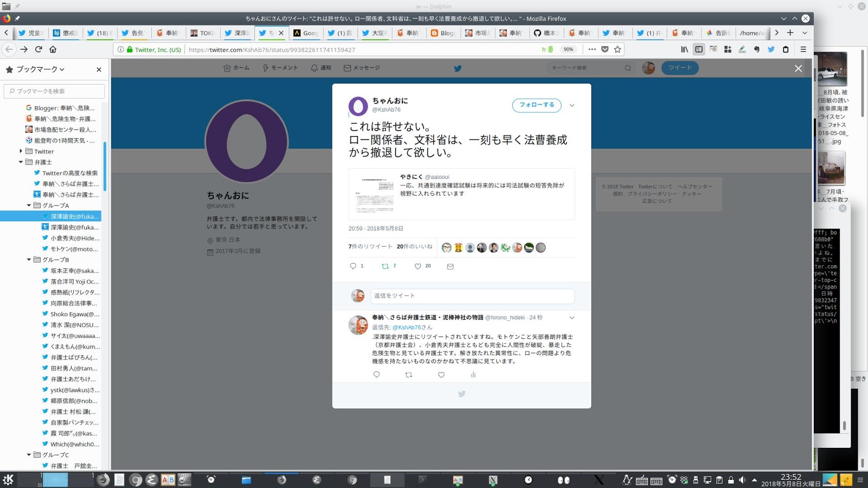
Task: Switch to the Blogger tab
Action: pos(443,33)
